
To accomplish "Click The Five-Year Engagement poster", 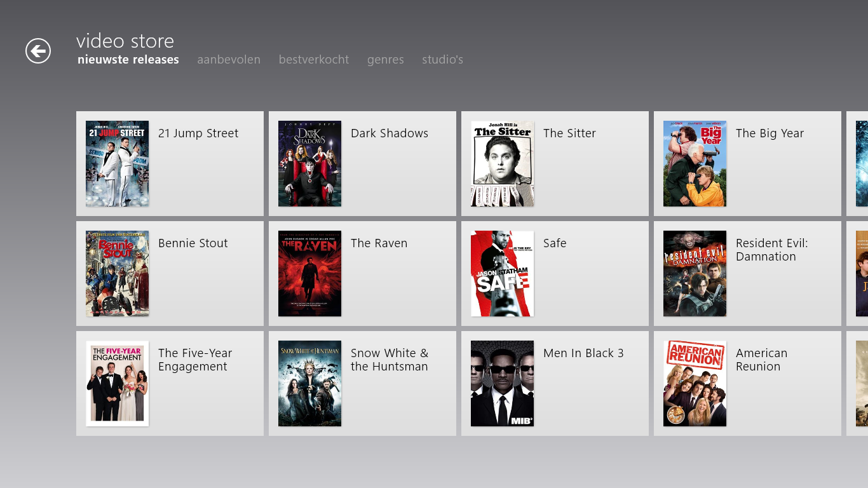I will coord(118,383).
